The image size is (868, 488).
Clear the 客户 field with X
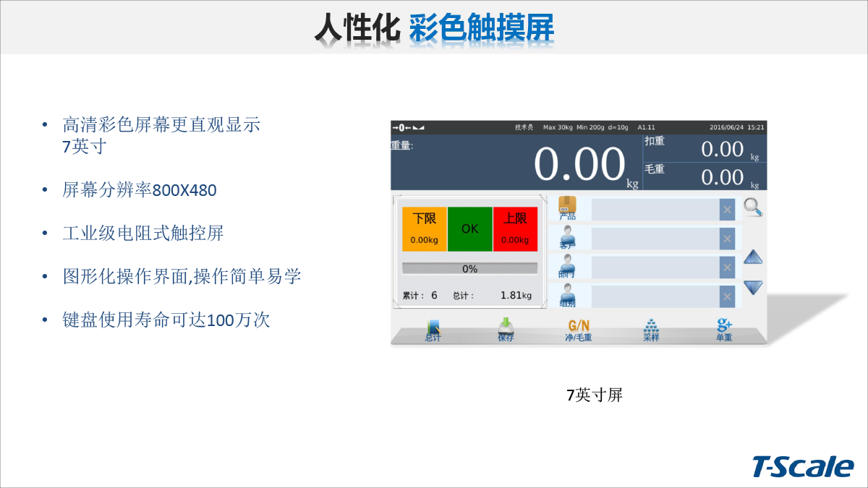coord(727,239)
